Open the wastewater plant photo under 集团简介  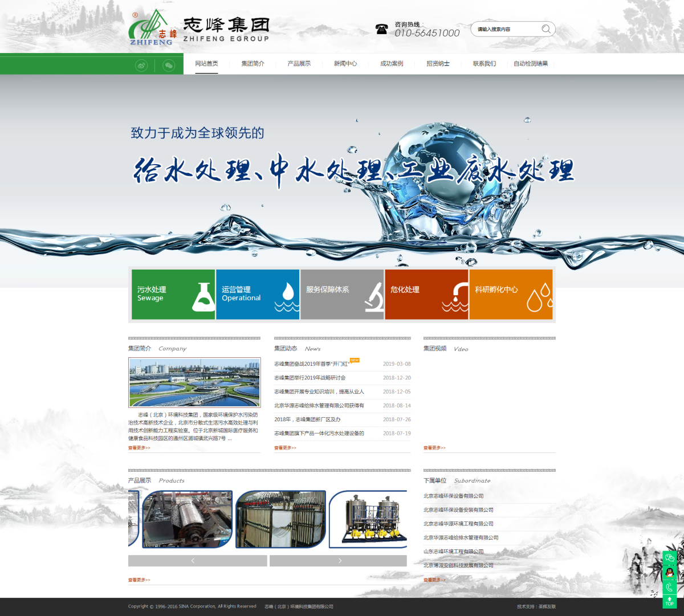pyautogui.click(x=194, y=382)
